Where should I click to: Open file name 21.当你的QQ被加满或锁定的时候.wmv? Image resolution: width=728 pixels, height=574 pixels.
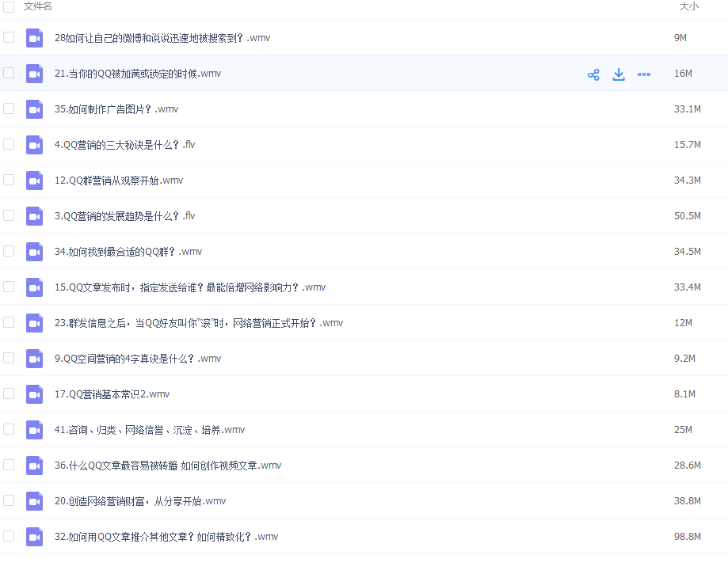point(137,74)
